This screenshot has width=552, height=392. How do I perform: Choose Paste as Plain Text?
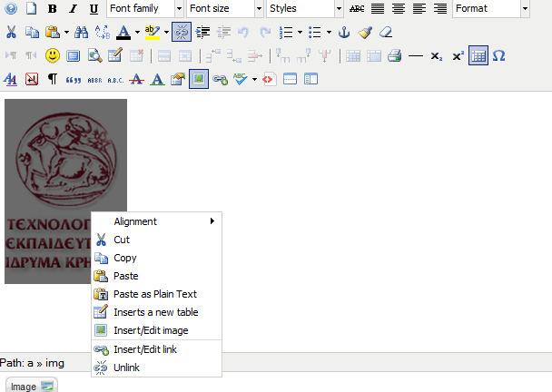click(157, 294)
